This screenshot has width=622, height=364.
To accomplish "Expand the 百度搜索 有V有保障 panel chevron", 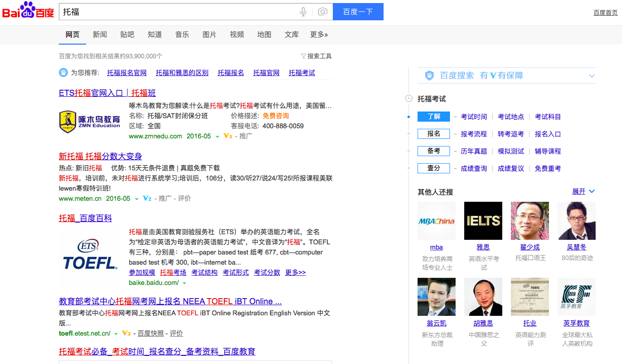I will coord(591,76).
